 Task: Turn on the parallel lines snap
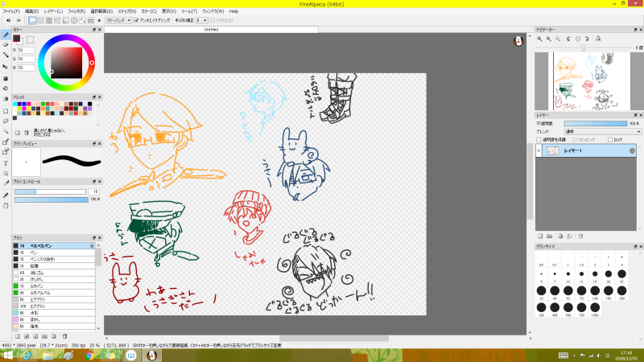click(41, 20)
